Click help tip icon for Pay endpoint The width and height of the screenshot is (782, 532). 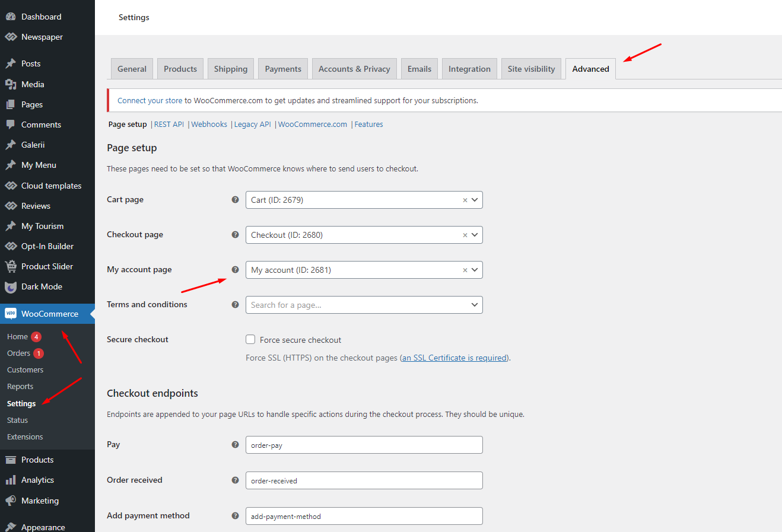(x=235, y=445)
